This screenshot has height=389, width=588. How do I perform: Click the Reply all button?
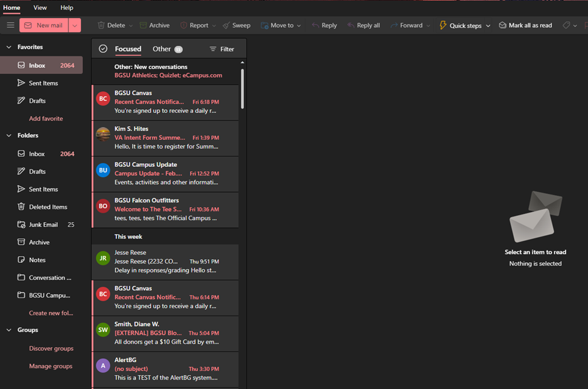click(363, 25)
